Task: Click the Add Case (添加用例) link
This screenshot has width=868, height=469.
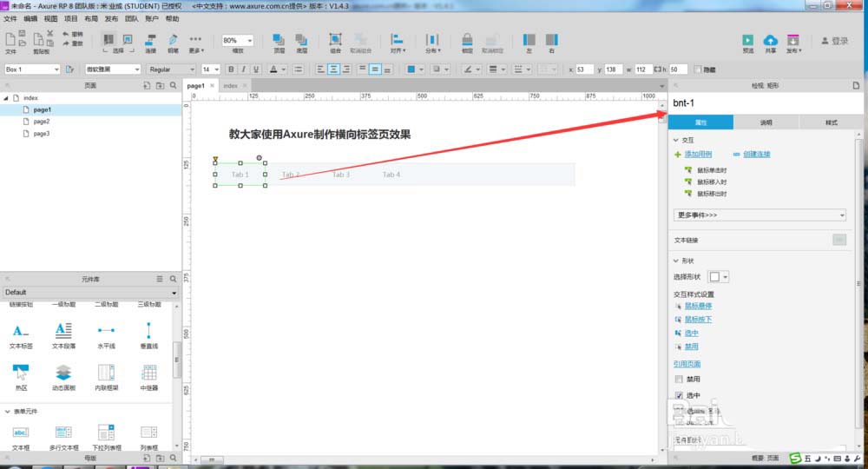Action: pyautogui.click(x=698, y=154)
